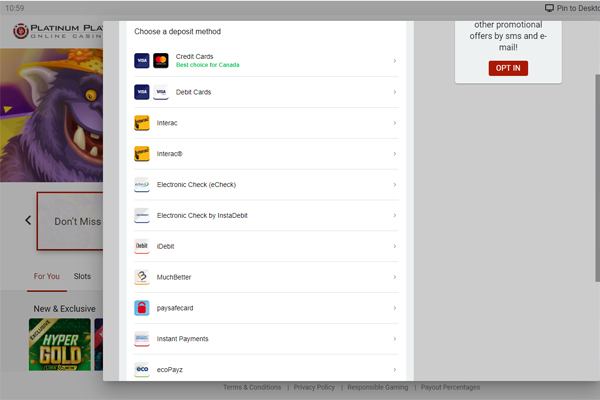Click the OPT IN button

[x=508, y=68]
